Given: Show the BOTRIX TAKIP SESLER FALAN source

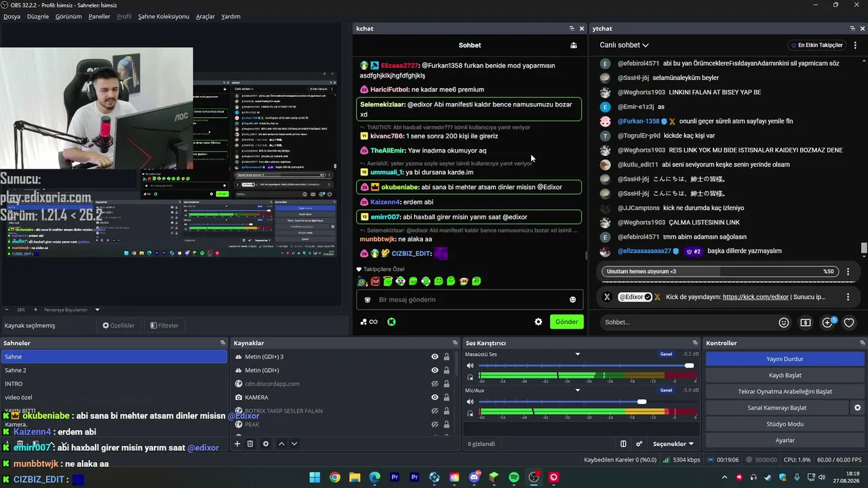Looking at the screenshot, I should (x=435, y=411).
